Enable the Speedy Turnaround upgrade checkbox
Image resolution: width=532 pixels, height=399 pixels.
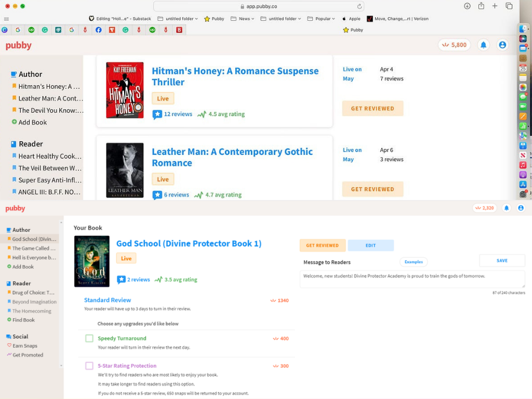(89, 339)
